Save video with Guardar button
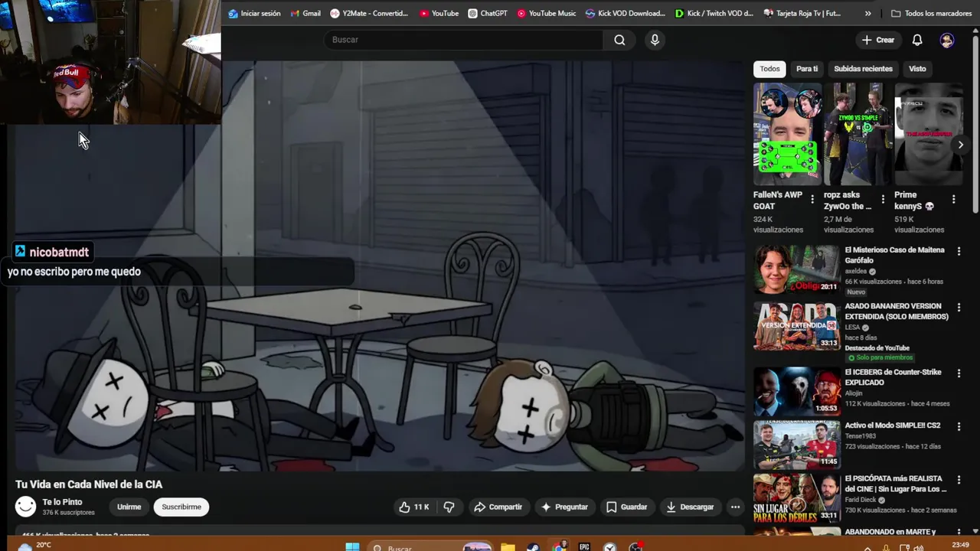This screenshot has height=551, width=980. [627, 507]
